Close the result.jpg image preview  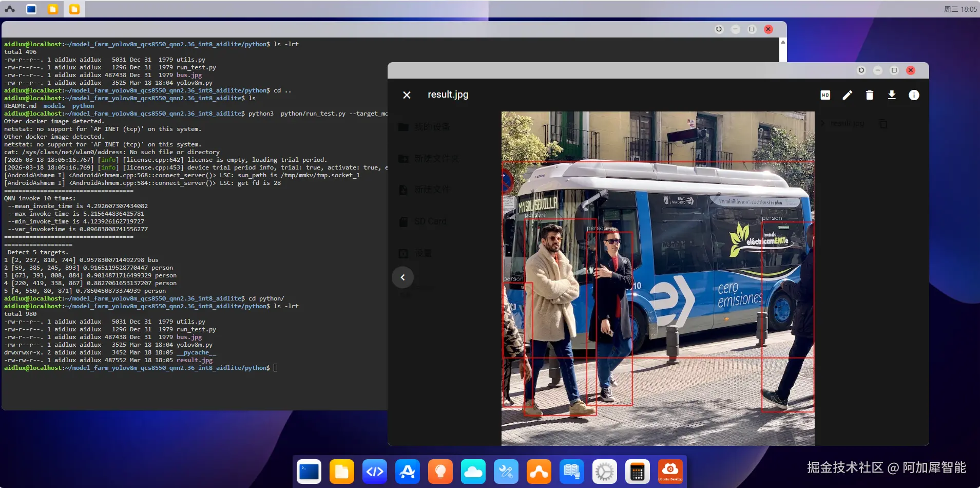[x=407, y=95]
